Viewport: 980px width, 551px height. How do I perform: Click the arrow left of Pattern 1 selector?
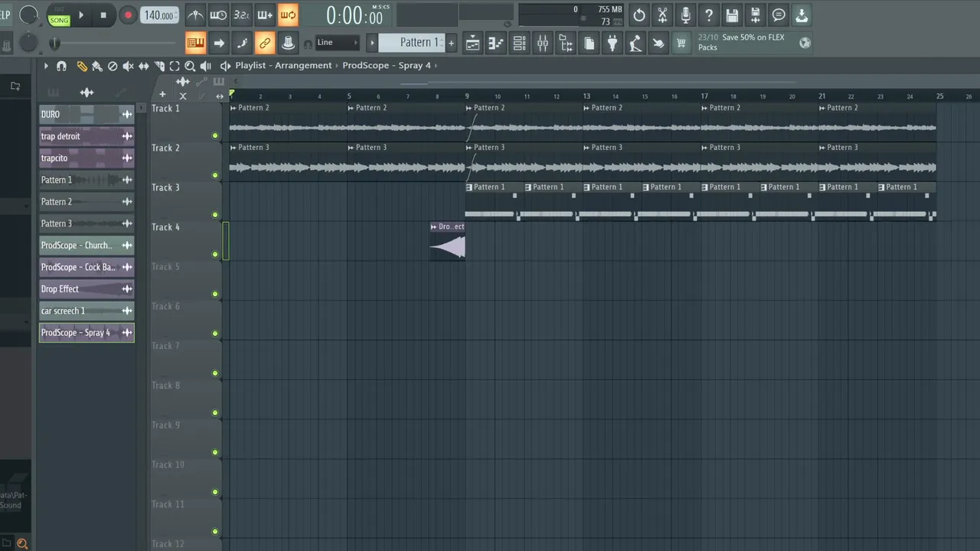tap(372, 43)
